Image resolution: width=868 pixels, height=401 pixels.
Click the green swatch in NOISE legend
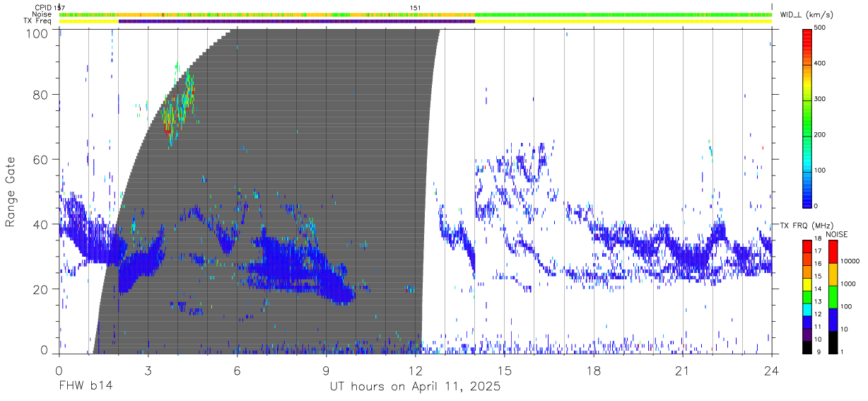tap(833, 297)
